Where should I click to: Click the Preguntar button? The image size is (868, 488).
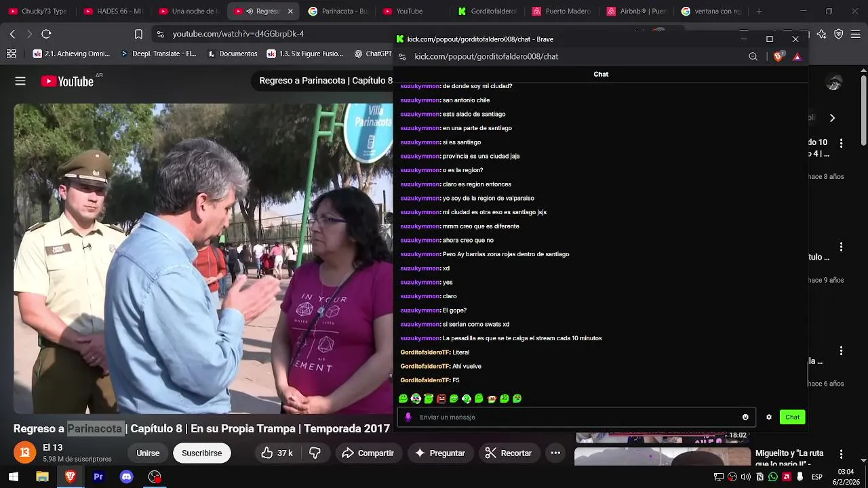click(440, 453)
